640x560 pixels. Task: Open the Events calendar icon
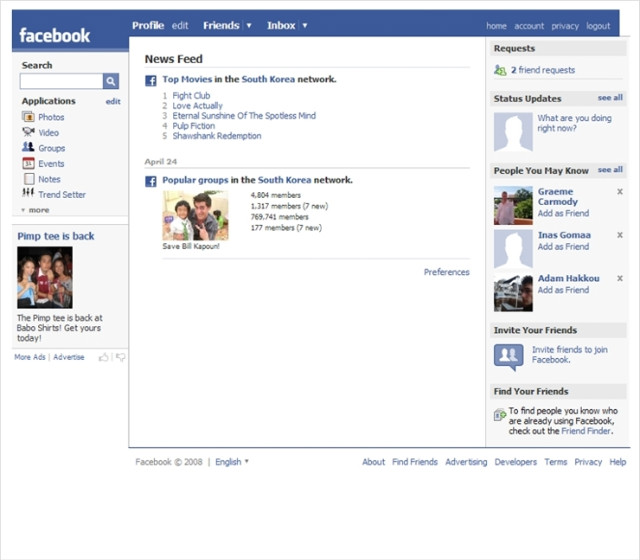(x=28, y=163)
